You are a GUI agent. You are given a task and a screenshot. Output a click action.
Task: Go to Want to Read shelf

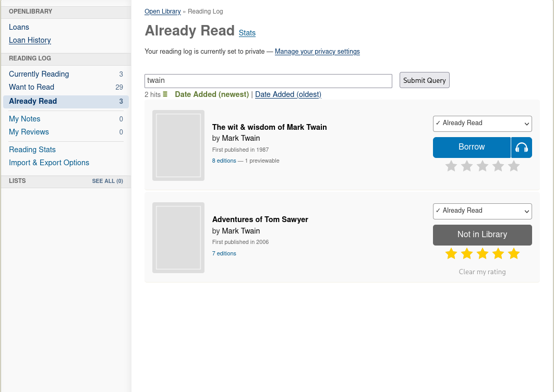pos(31,87)
